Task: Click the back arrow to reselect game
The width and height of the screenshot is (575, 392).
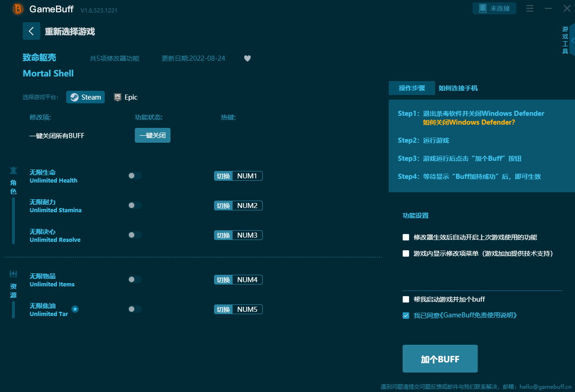Action: click(x=32, y=31)
